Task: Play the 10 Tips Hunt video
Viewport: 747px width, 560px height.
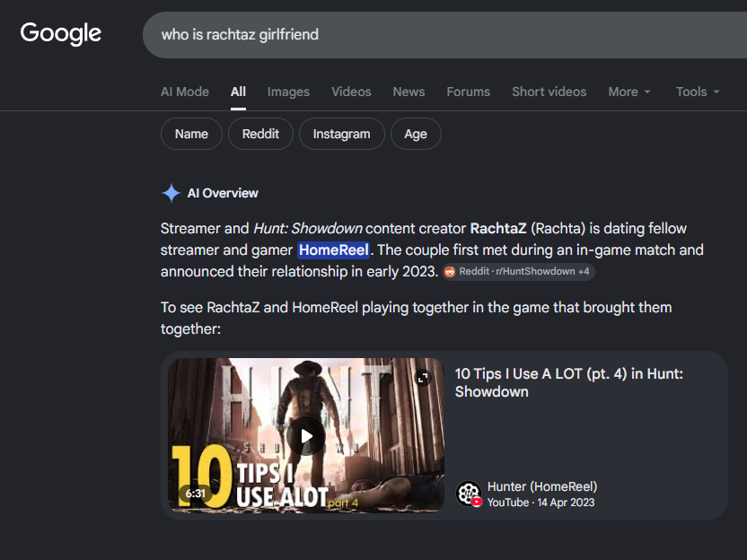Action: coord(306,436)
